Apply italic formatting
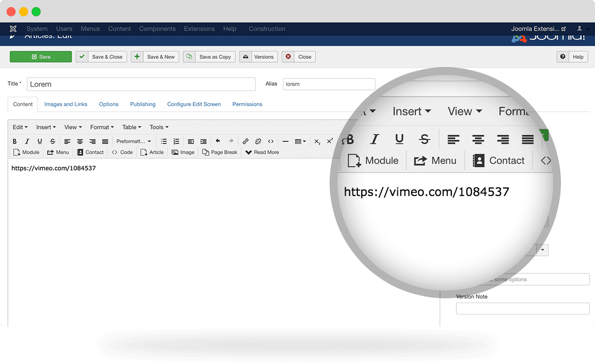The height and width of the screenshot is (364, 595). point(27,142)
